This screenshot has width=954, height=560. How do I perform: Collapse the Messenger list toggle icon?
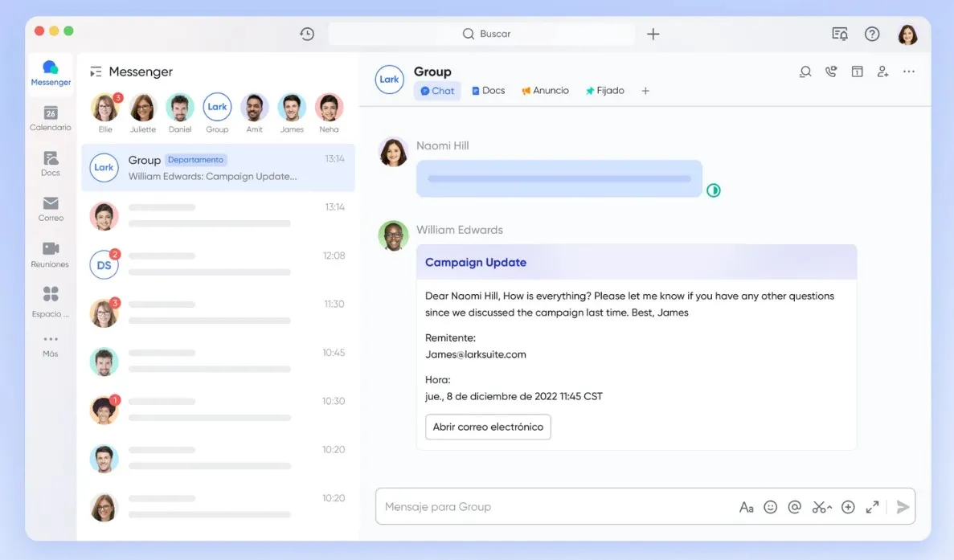click(x=96, y=72)
